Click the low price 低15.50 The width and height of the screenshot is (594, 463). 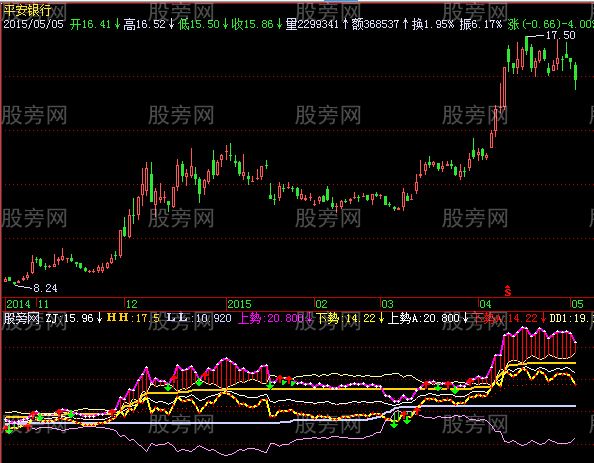click(x=199, y=24)
